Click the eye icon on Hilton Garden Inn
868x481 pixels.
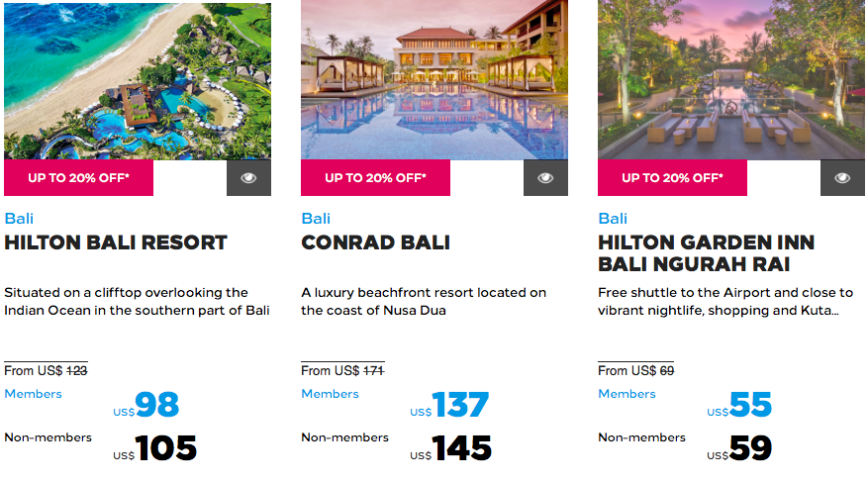point(842,178)
